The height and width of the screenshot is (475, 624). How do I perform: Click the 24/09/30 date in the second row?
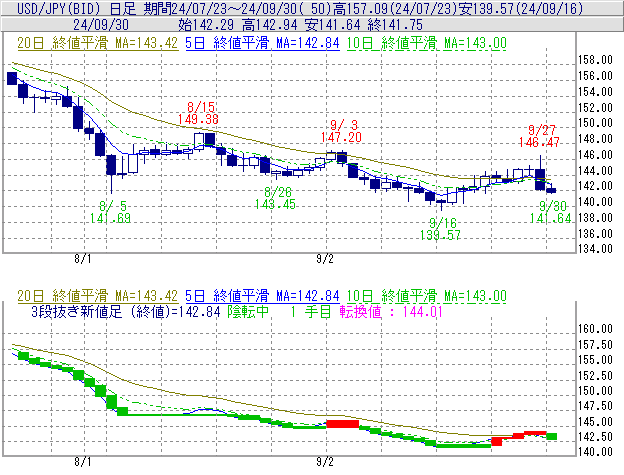pos(101,25)
